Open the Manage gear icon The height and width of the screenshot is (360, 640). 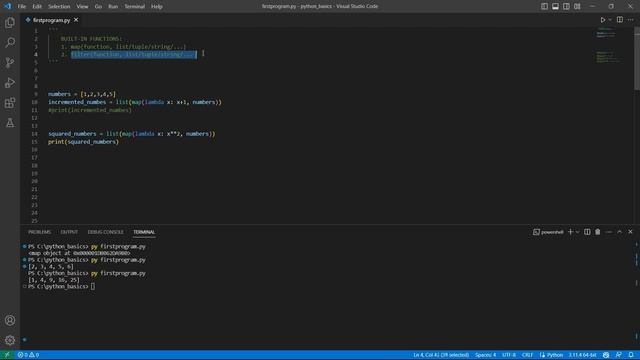point(10,340)
